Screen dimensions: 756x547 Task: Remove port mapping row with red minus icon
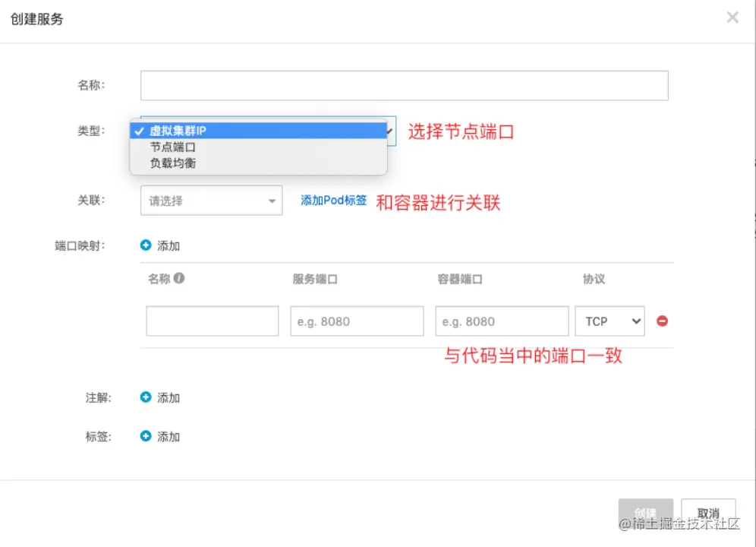pyautogui.click(x=662, y=321)
